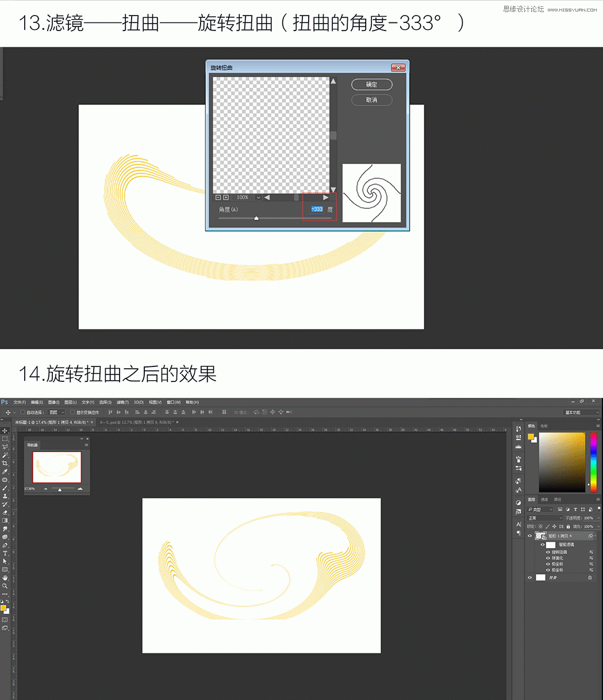Collapse smart filters on 矩形 1 拷贝 4
The width and height of the screenshot is (603, 700).
point(595,536)
